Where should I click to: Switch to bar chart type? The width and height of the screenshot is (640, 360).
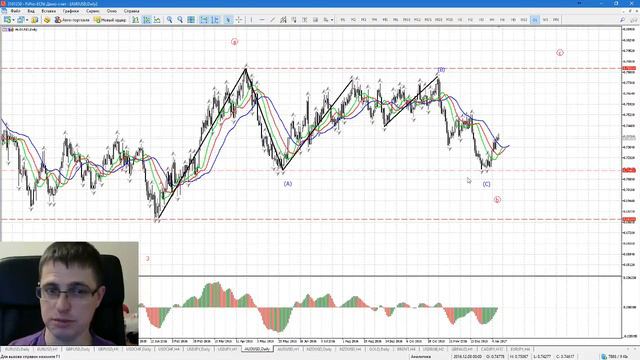(136, 20)
